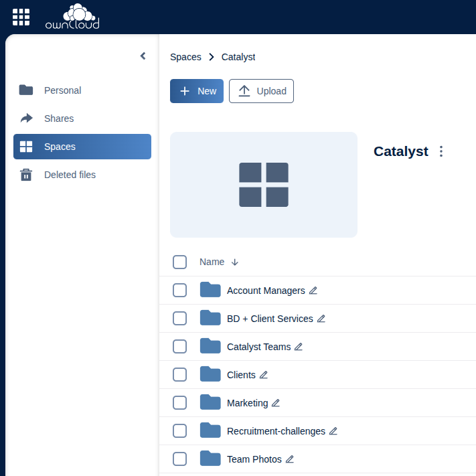This screenshot has height=476, width=476.
Task: Click the ownCloud logo
Action: click(72, 17)
